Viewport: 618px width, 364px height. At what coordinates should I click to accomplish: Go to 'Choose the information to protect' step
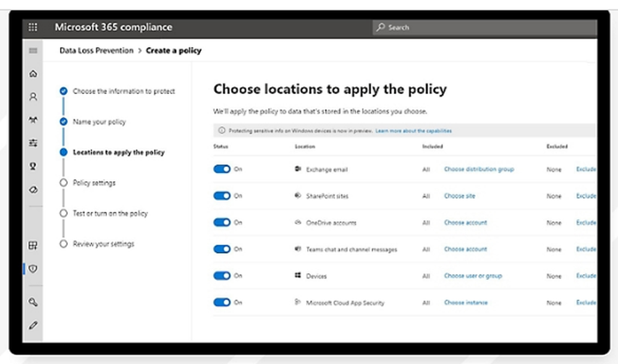click(124, 91)
